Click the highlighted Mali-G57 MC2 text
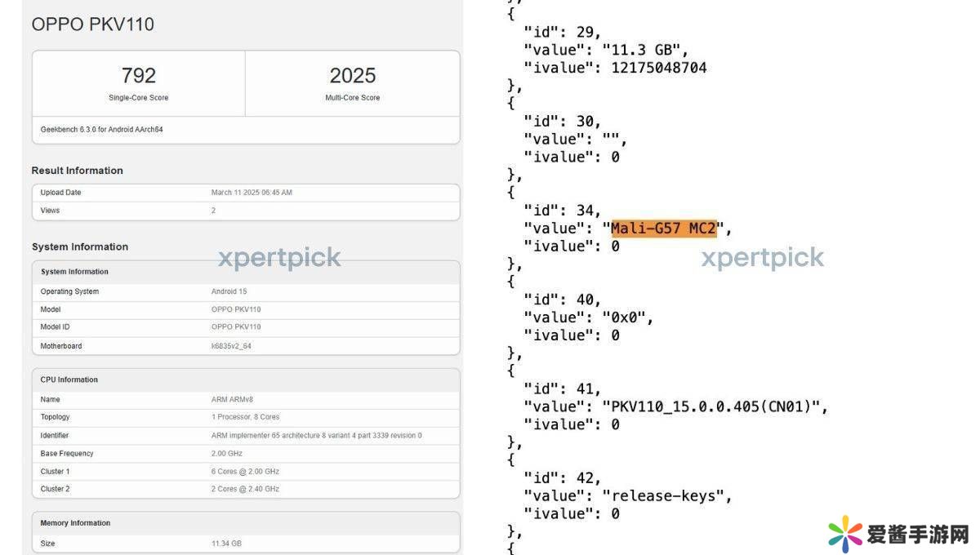Image resolution: width=980 pixels, height=555 pixels. [663, 229]
